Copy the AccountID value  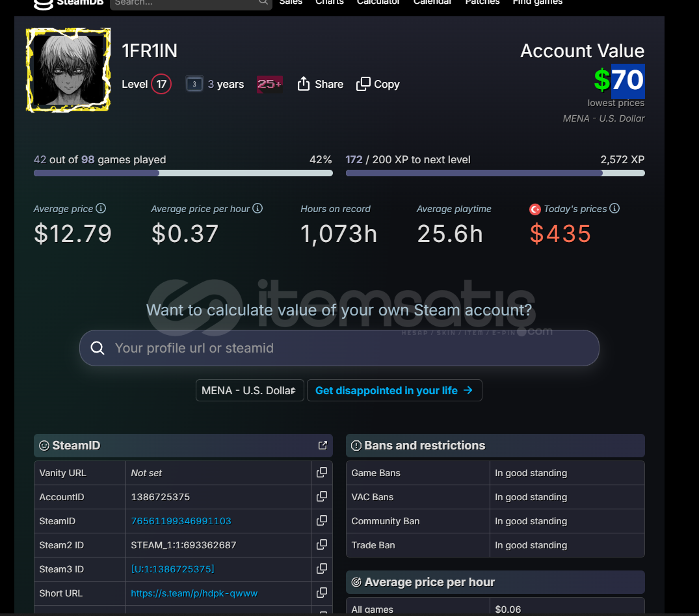pos(321,496)
